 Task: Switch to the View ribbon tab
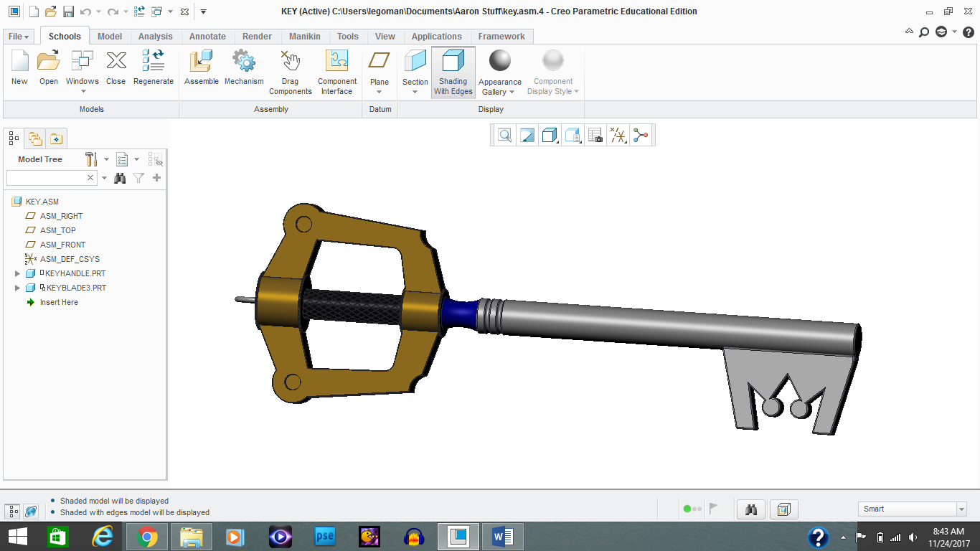[385, 37]
